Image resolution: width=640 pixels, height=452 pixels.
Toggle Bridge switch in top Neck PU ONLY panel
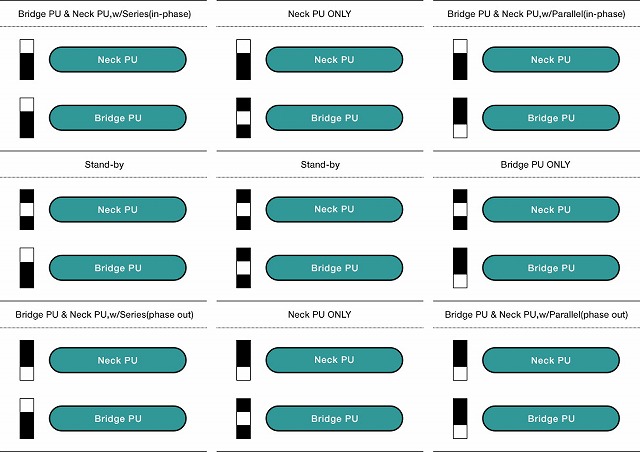pyautogui.click(x=244, y=118)
